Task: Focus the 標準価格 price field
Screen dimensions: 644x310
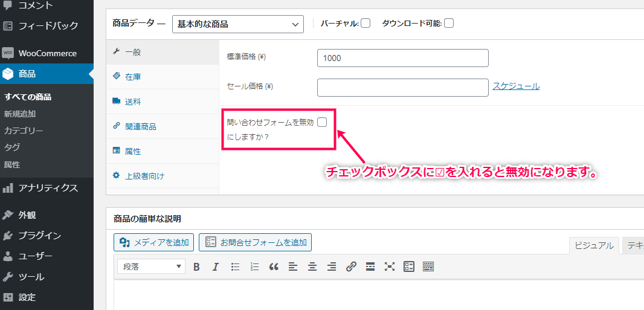Action: 403,58
